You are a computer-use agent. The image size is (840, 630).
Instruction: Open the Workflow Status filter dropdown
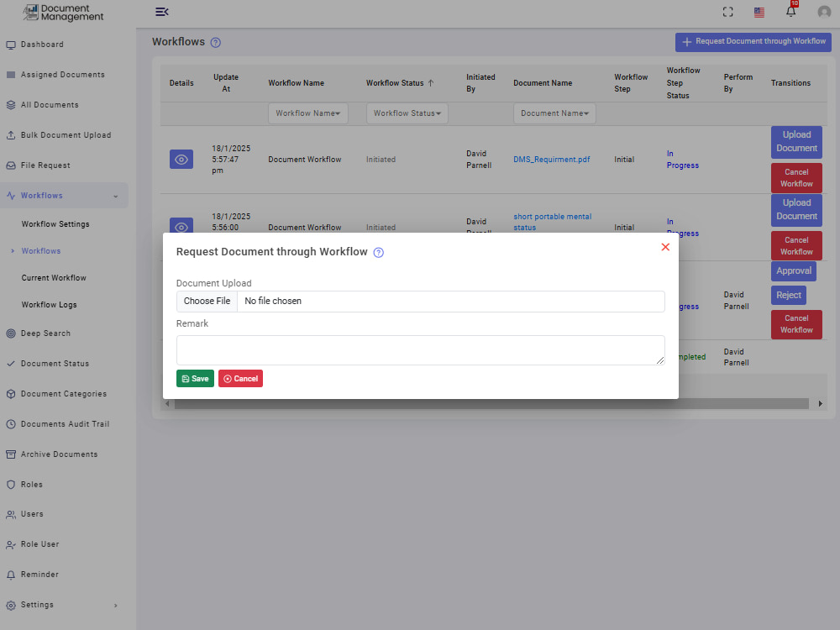pos(407,113)
